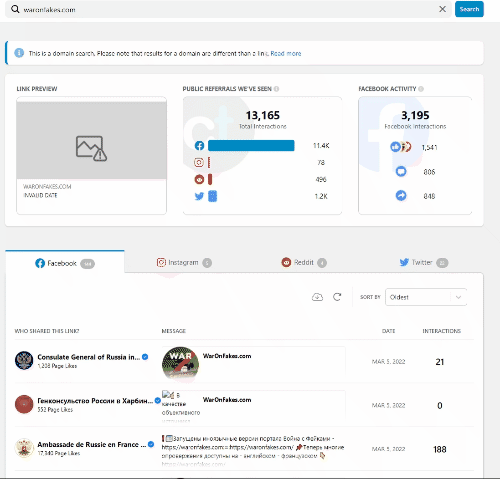Open the Sort By Oldest dropdown
Screen dimensions: 500x479
[x=426, y=297]
